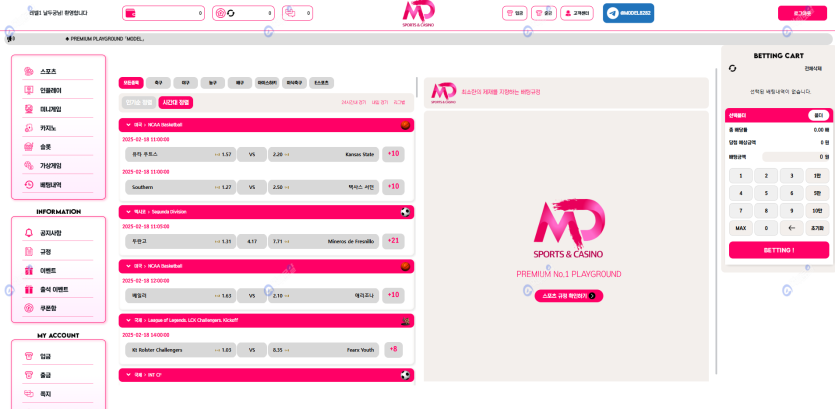The width and height of the screenshot is (835, 409).
Task: Click the 배팅금액 amount input field
Action: (x=796, y=157)
